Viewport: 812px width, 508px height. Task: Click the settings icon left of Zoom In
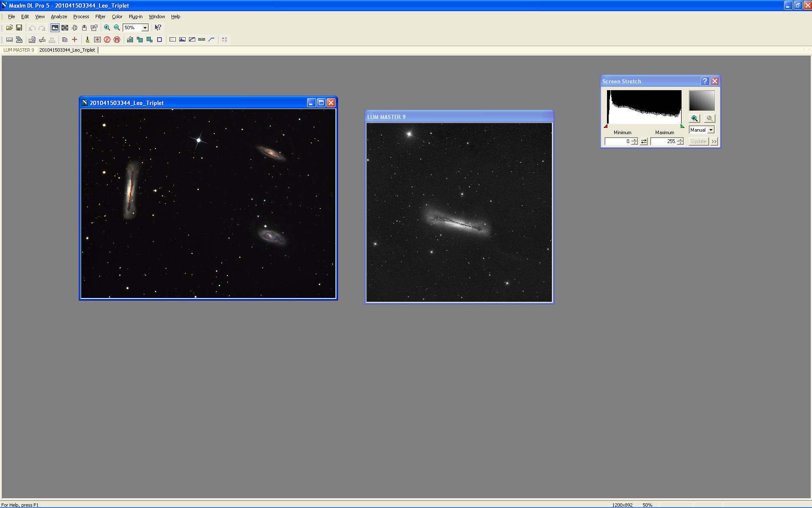pyautogui.click(x=94, y=28)
